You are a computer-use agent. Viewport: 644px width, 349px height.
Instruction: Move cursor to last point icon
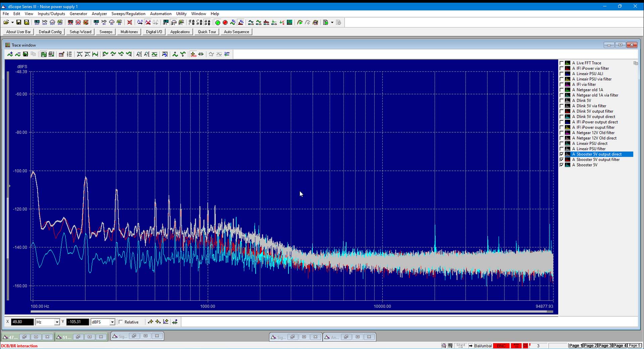point(129,54)
